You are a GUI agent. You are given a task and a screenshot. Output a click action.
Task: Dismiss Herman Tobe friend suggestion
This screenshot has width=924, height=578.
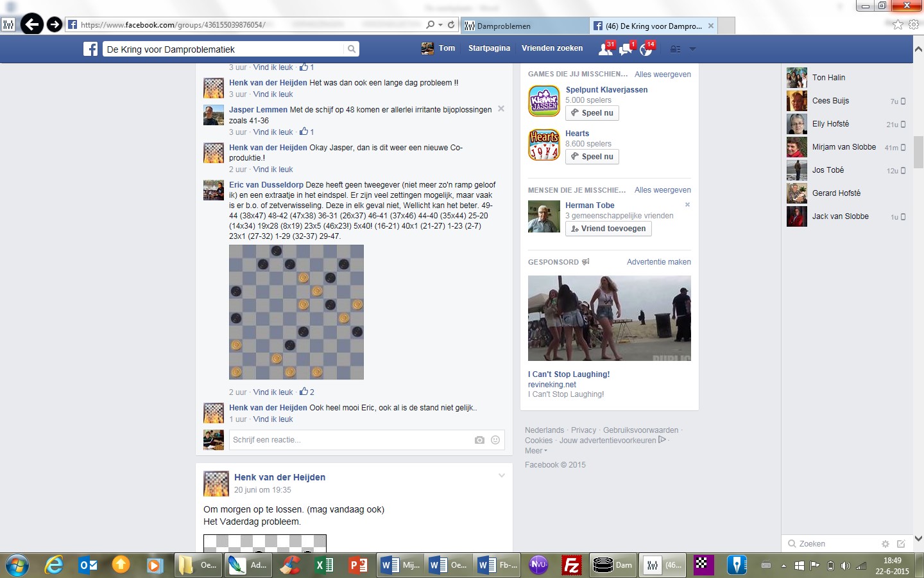(x=687, y=205)
